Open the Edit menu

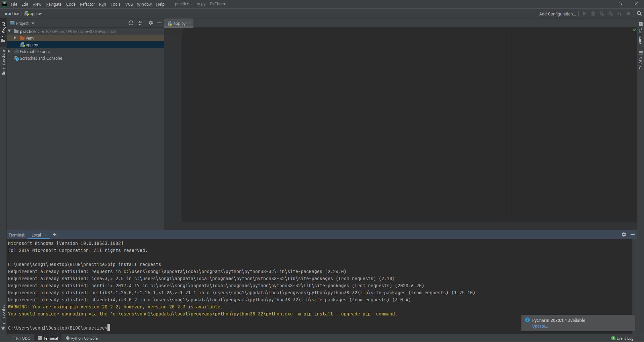25,4
